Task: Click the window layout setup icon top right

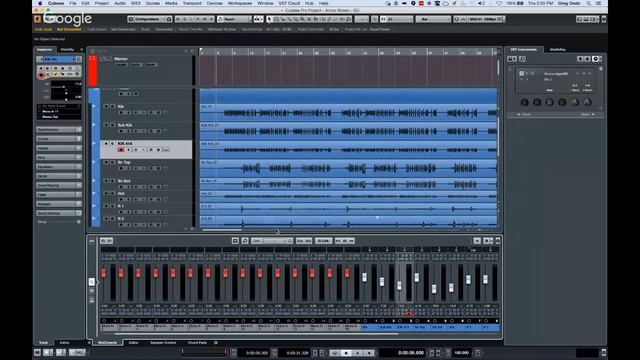Action: point(604,19)
